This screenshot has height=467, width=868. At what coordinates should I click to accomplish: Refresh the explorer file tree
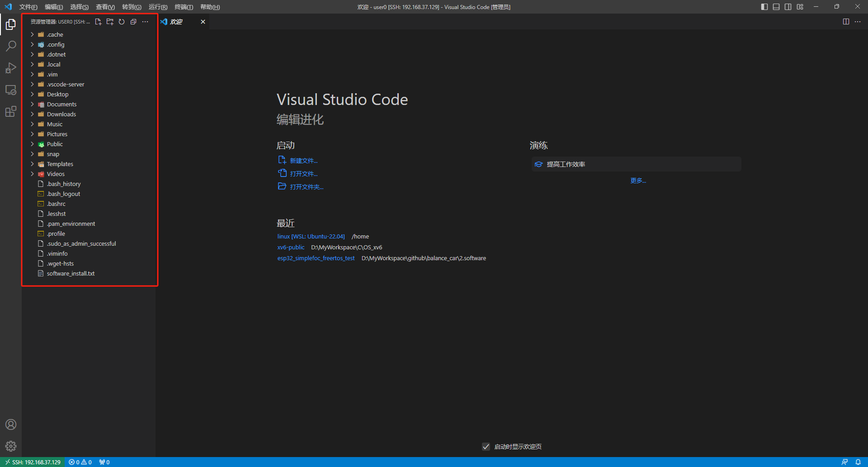(x=122, y=22)
